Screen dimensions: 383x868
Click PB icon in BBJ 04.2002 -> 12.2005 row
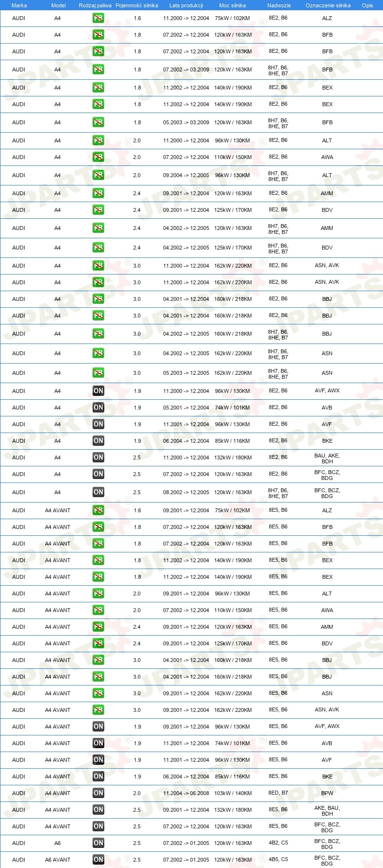click(98, 334)
